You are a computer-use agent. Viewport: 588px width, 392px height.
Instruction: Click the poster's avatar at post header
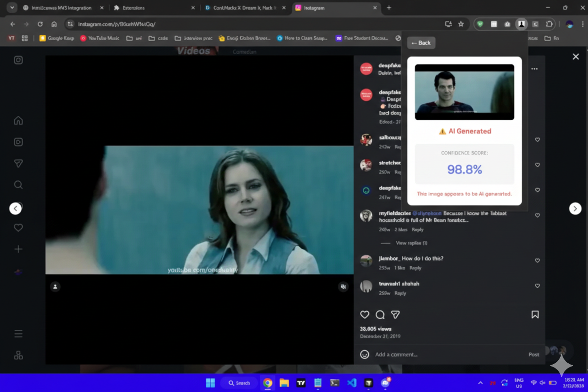366,69
